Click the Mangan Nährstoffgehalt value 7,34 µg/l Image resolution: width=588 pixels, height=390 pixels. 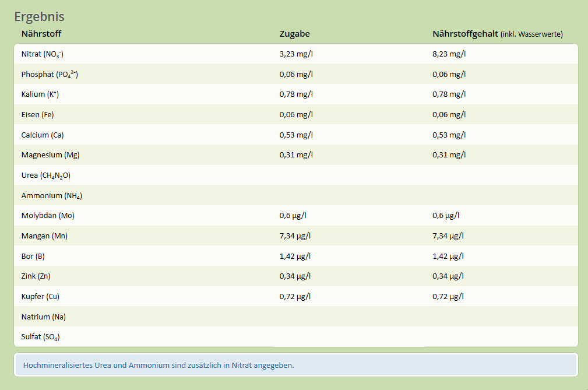448,236
